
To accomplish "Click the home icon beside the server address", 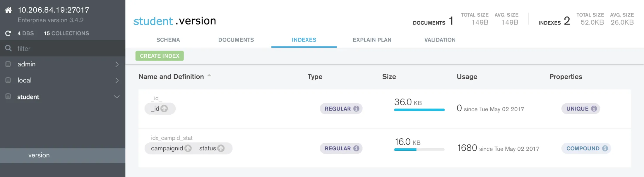I will (8, 10).
